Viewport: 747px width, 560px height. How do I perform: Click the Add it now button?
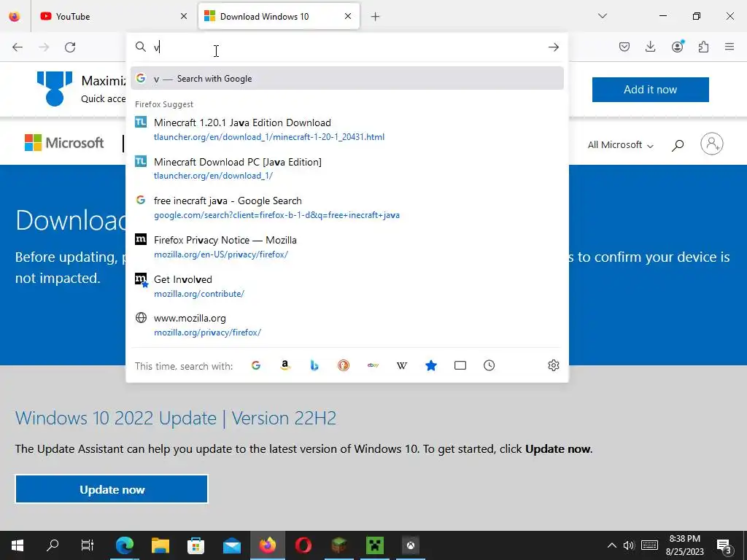[650, 90]
